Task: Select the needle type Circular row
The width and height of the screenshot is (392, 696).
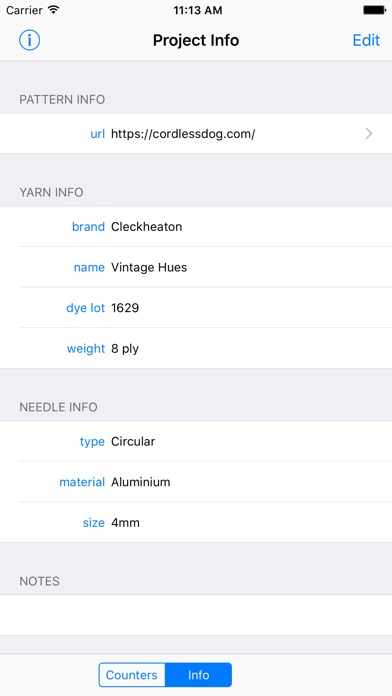Action: point(196,441)
